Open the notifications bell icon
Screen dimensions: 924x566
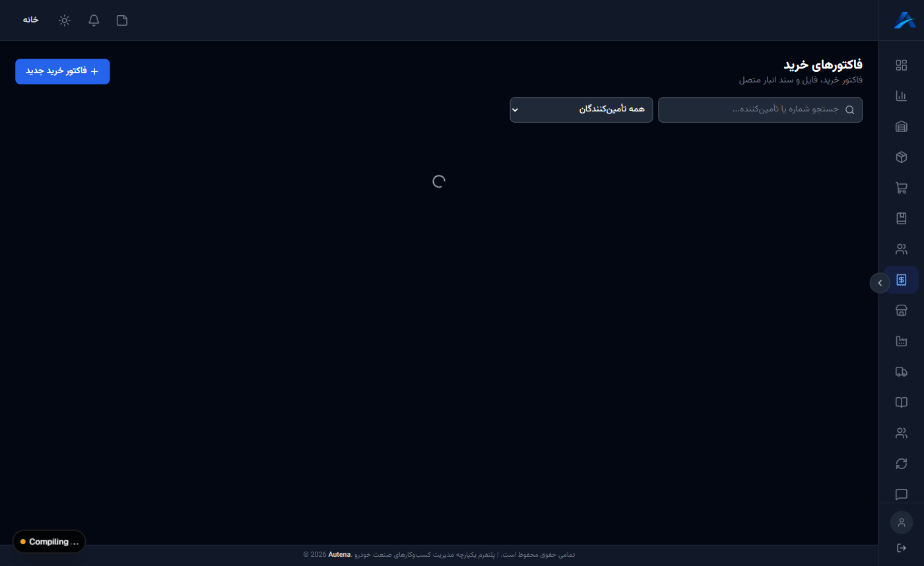(94, 20)
